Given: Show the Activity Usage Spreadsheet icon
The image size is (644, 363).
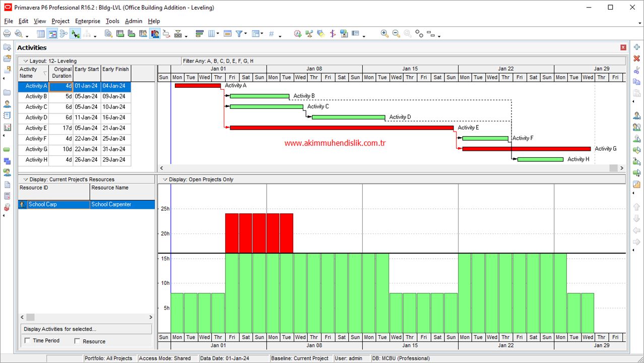Looking at the screenshot, I should point(120,34).
